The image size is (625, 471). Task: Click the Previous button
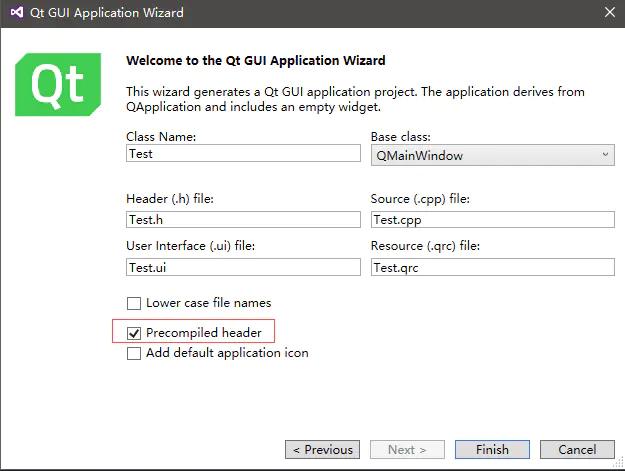[x=322, y=449]
